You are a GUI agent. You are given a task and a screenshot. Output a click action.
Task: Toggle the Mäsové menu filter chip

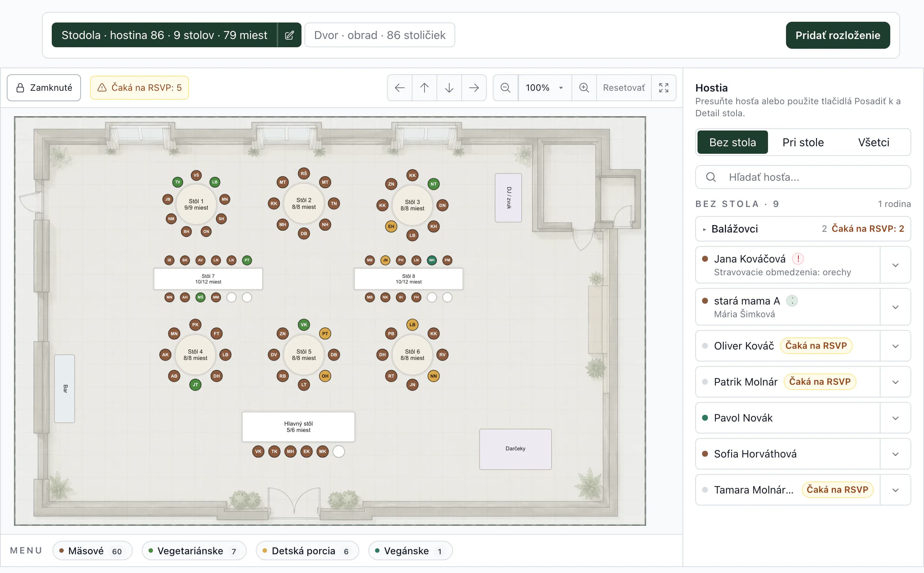[x=93, y=550]
